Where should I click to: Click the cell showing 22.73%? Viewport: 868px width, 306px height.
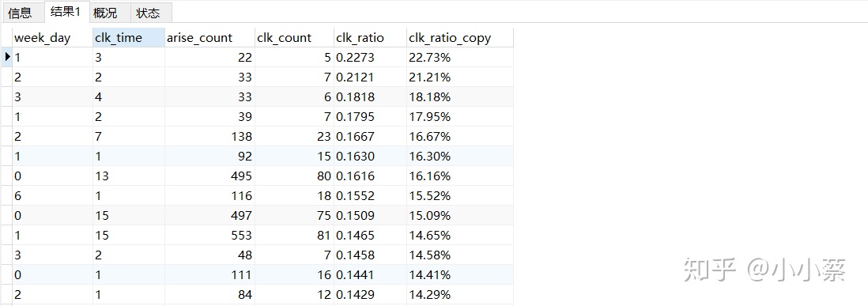coord(459,58)
